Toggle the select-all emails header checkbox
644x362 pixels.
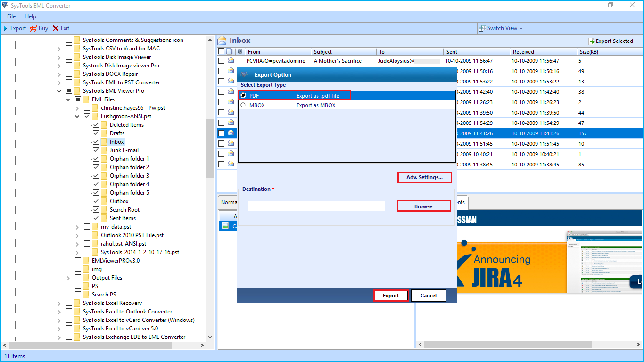(221, 51)
